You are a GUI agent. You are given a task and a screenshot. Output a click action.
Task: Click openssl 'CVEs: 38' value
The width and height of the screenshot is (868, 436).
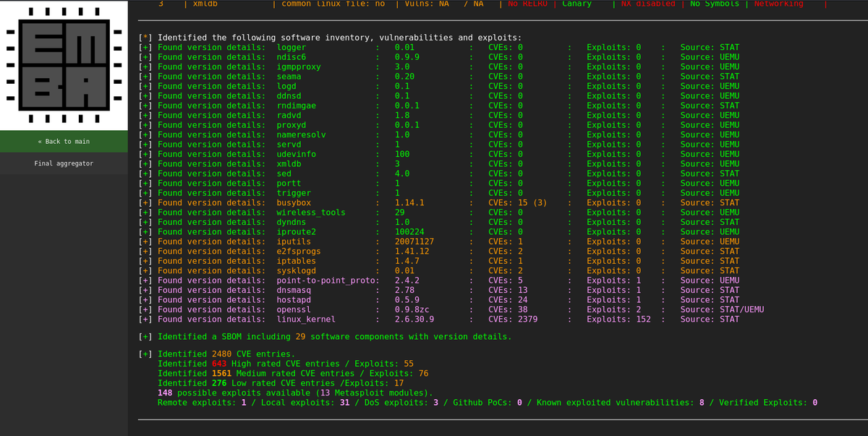click(508, 309)
